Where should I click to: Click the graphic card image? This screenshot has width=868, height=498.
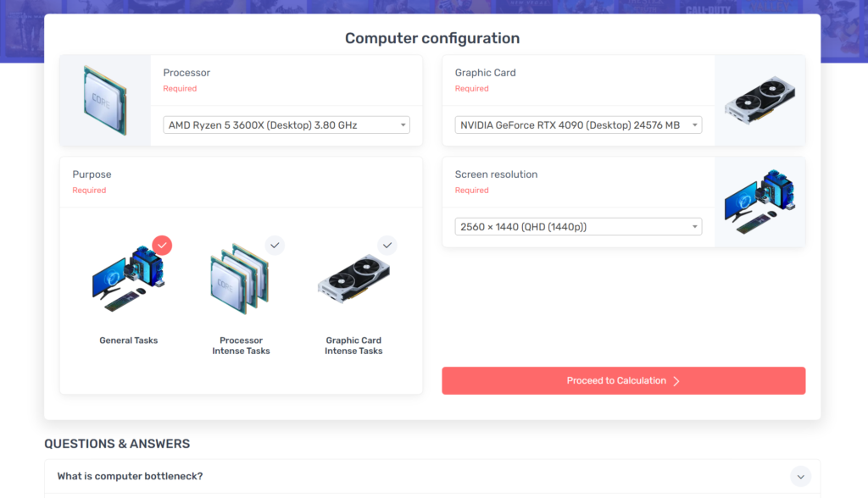(x=759, y=101)
